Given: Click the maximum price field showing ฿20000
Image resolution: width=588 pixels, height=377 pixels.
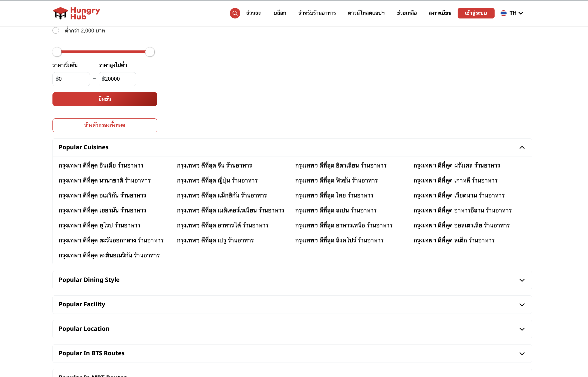Looking at the screenshot, I should [117, 79].
